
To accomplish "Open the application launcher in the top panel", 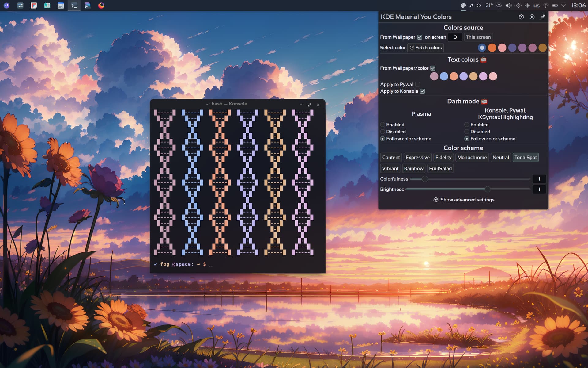I will (6, 6).
